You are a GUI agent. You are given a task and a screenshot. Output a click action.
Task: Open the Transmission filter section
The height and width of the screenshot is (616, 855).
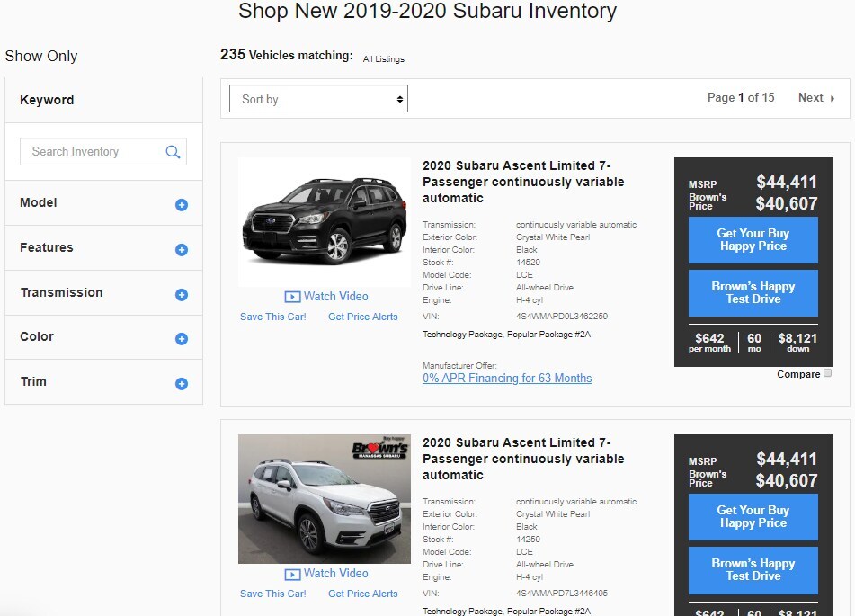click(103, 293)
